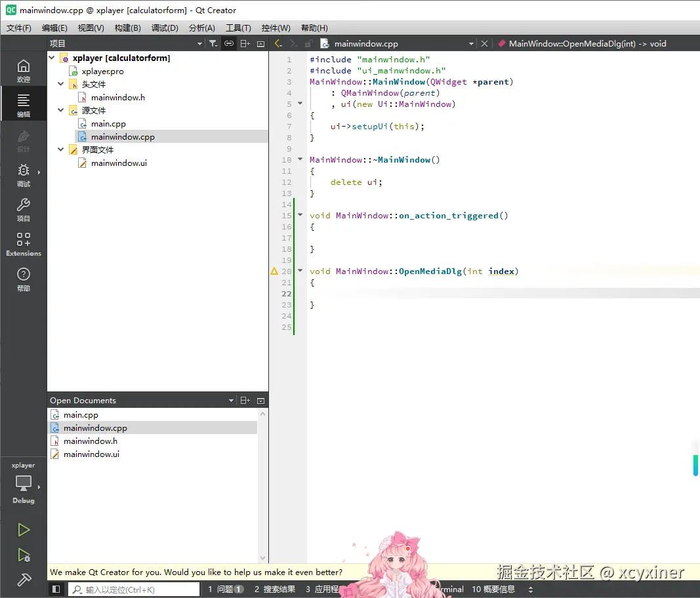
Task: Click the green Run button
Action: [24, 530]
